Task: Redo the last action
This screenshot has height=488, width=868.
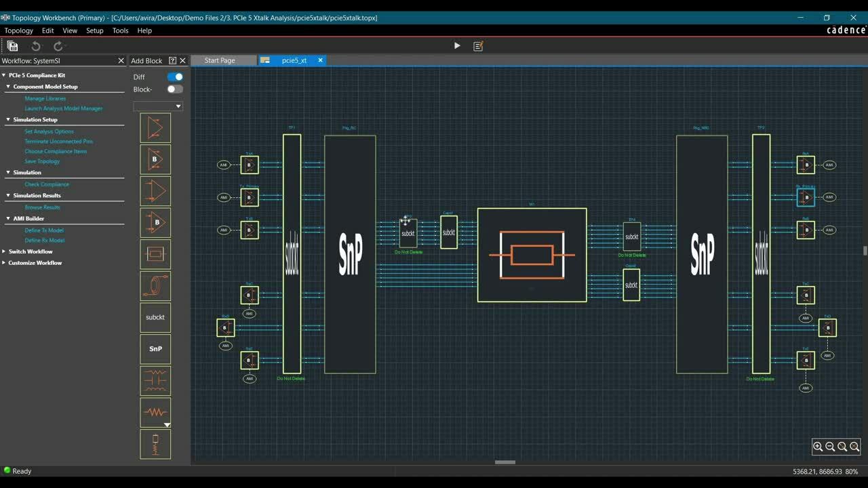Action: 58,46
